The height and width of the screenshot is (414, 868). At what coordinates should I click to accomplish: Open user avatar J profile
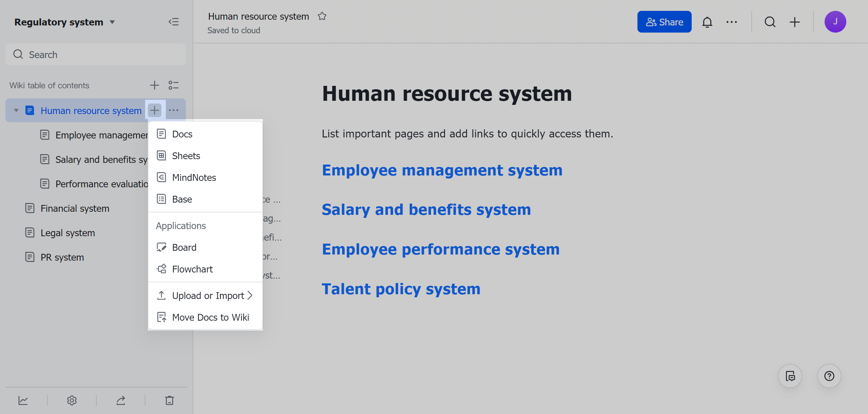click(x=835, y=22)
